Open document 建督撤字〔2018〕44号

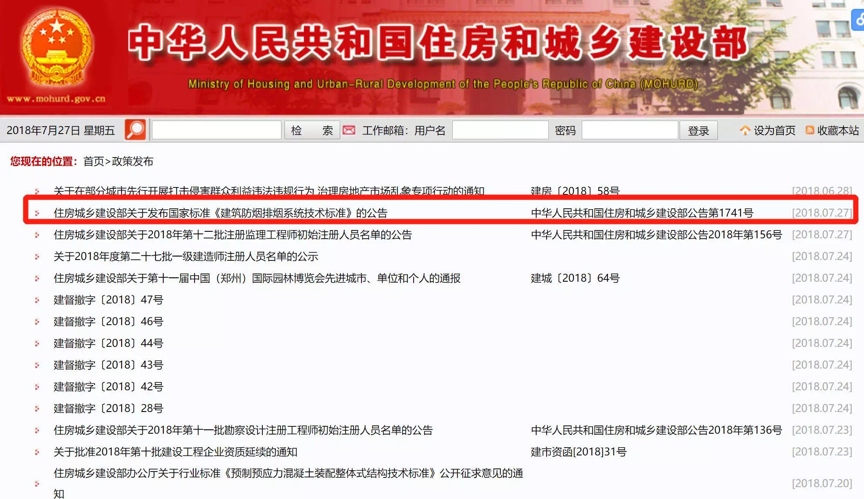coord(109,344)
